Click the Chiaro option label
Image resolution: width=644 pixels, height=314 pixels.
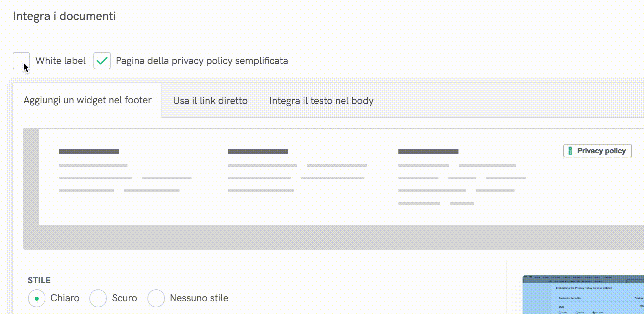[65, 298]
